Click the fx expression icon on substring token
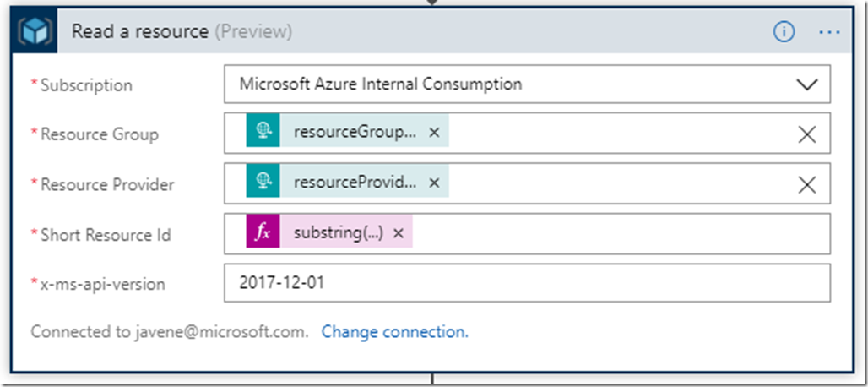The height and width of the screenshot is (387, 868). click(263, 233)
